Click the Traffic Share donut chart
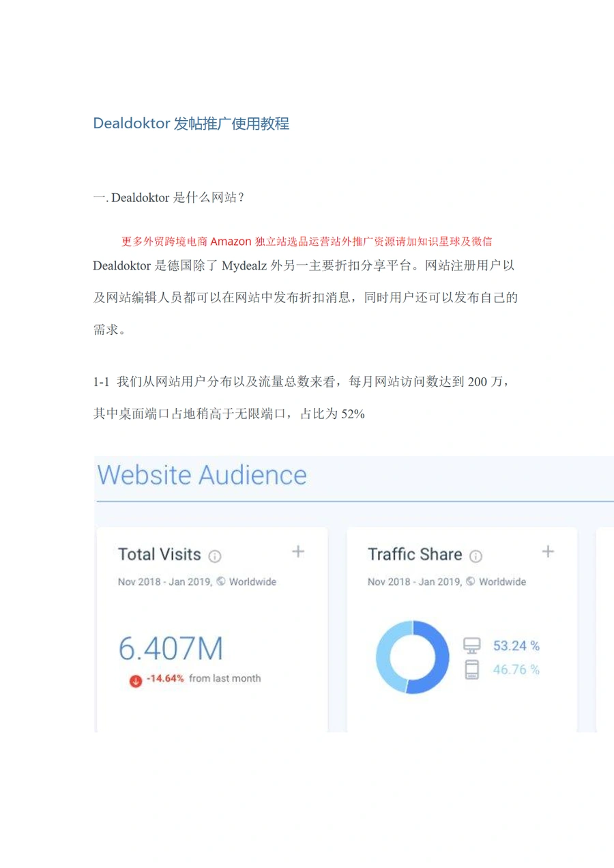The height and width of the screenshot is (868, 614). [413, 657]
